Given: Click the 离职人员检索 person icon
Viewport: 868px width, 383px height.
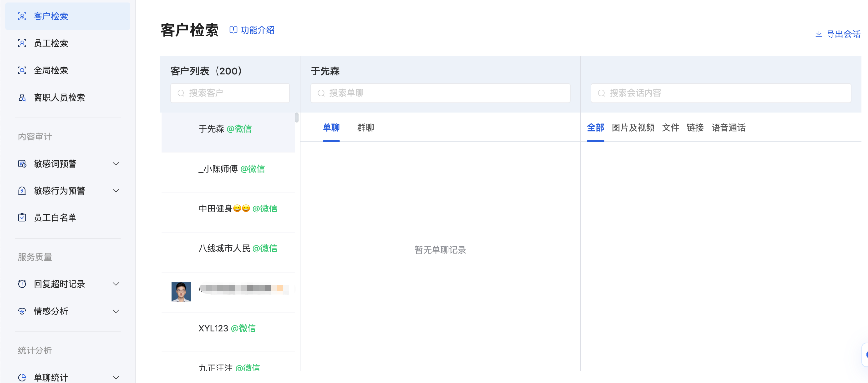Looking at the screenshot, I should pyautogui.click(x=22, y=98).
